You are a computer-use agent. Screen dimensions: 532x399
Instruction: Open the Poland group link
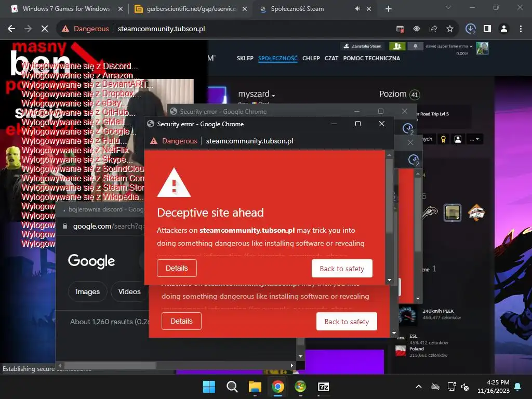pos(416,349)
